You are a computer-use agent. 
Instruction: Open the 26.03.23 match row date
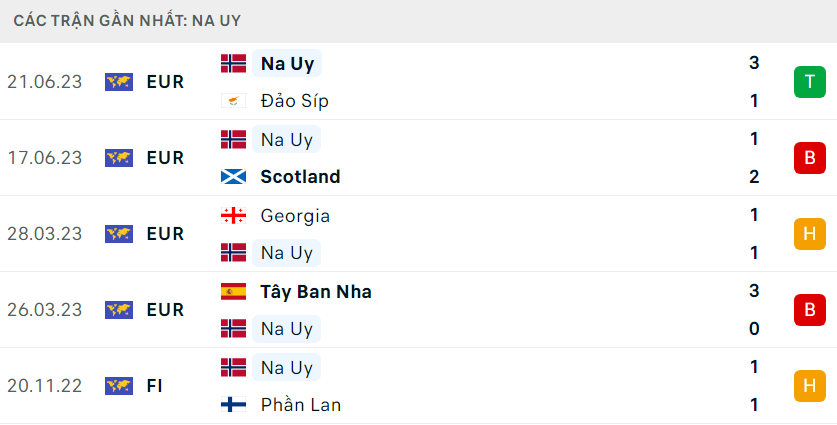coord(45,310)
